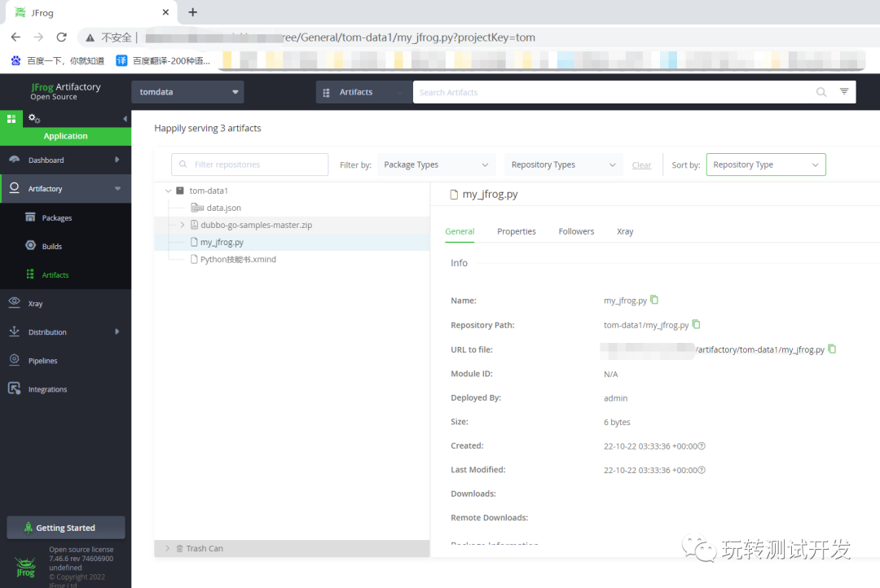This screenshot has height=588, width=880.
Task: Copy the Repository Path value
Action: 697,324
